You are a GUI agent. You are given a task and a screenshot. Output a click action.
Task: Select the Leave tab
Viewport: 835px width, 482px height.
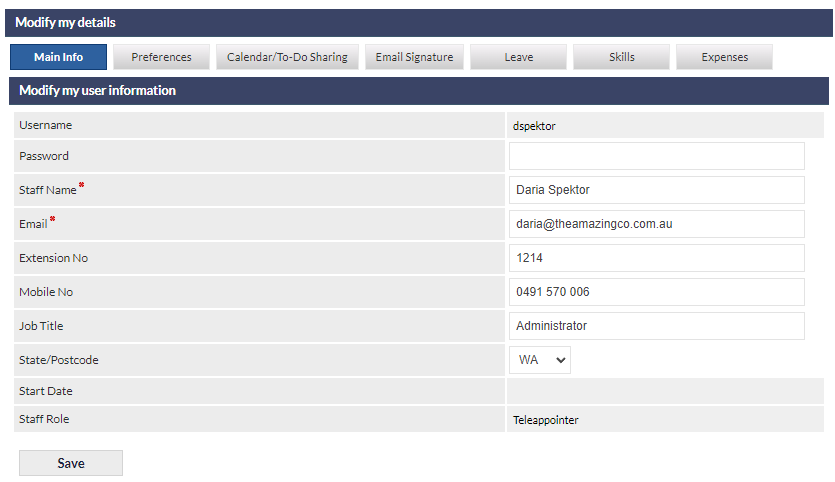(x=518, y=57)
